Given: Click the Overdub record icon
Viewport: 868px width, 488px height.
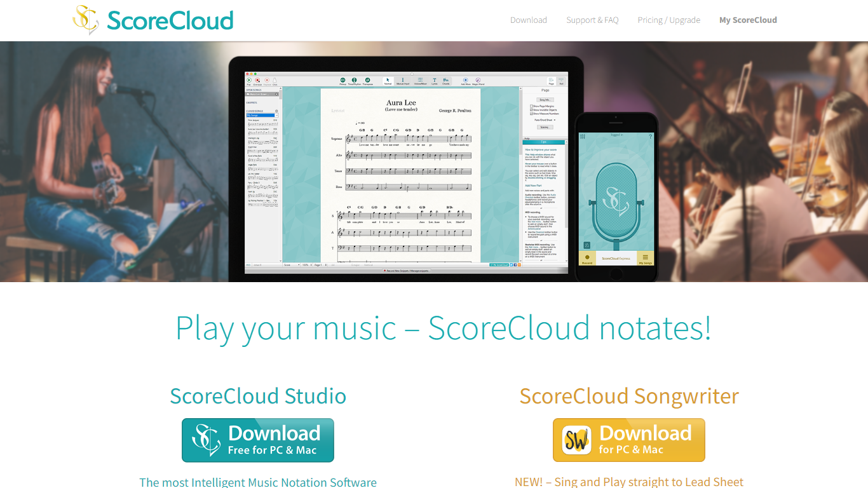Looking at the screenshot, I should click(x=257, y=80).
